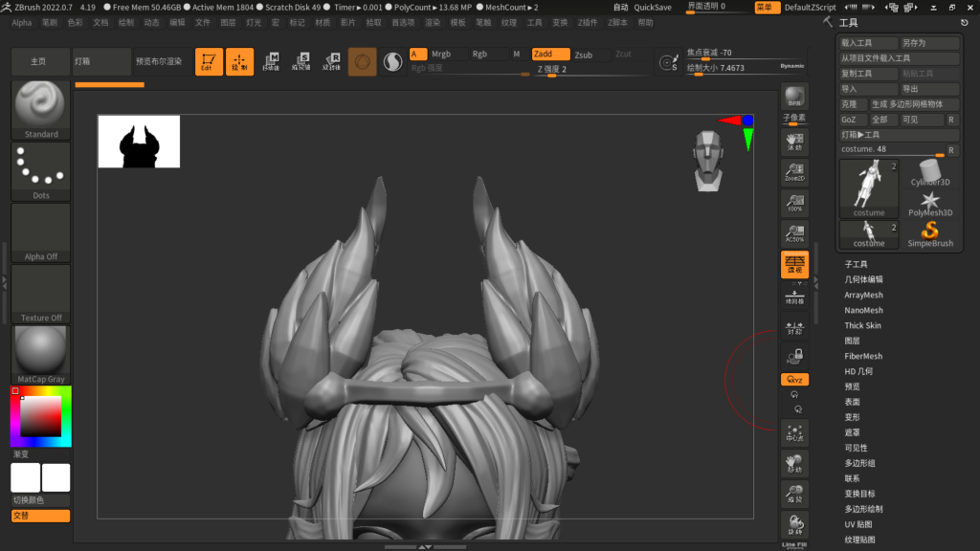980x551 pixels.
Task: Open the Texture Off selector
Action: pos(40,295)
